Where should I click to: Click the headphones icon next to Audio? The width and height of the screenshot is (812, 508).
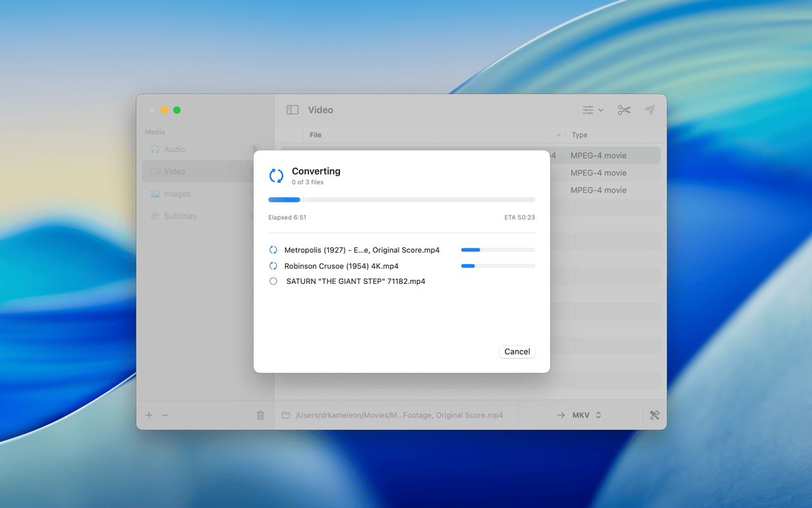155,149
